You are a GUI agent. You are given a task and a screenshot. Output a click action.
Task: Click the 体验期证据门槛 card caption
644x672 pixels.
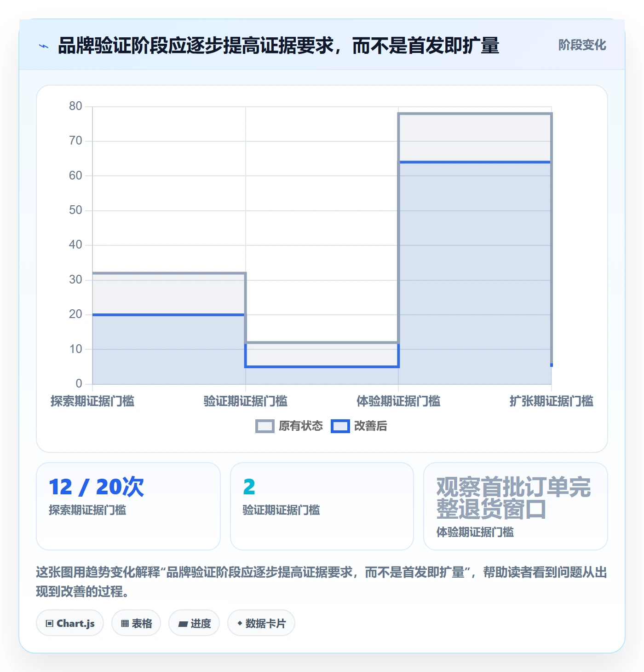[475, 532]
